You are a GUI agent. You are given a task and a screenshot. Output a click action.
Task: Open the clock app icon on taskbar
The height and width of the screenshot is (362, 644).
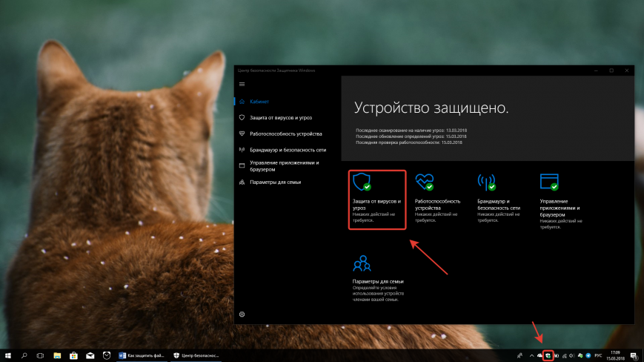tap(107, 355)
